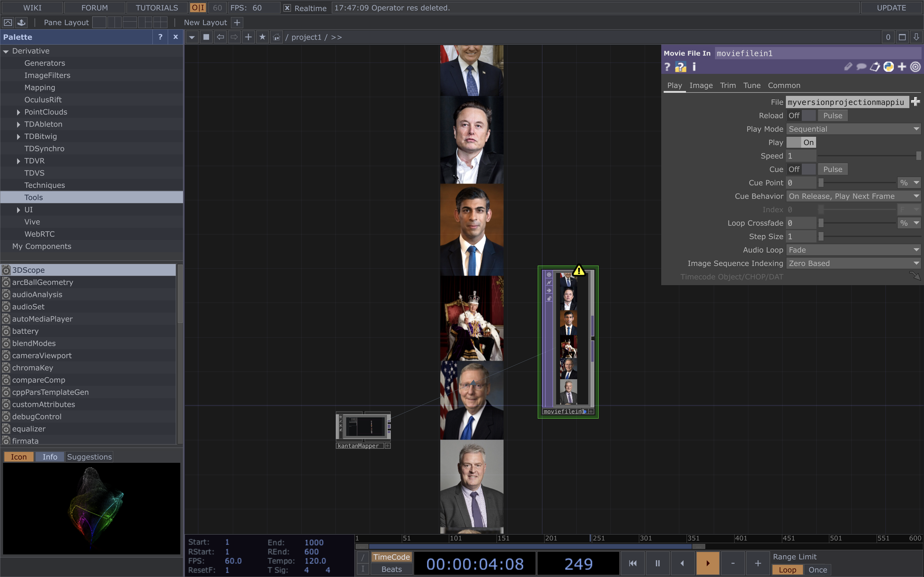Click the home network icon in path bar
Image resolution: width=924 pixels, height=577 pixels.
click(x=277, y=37)
